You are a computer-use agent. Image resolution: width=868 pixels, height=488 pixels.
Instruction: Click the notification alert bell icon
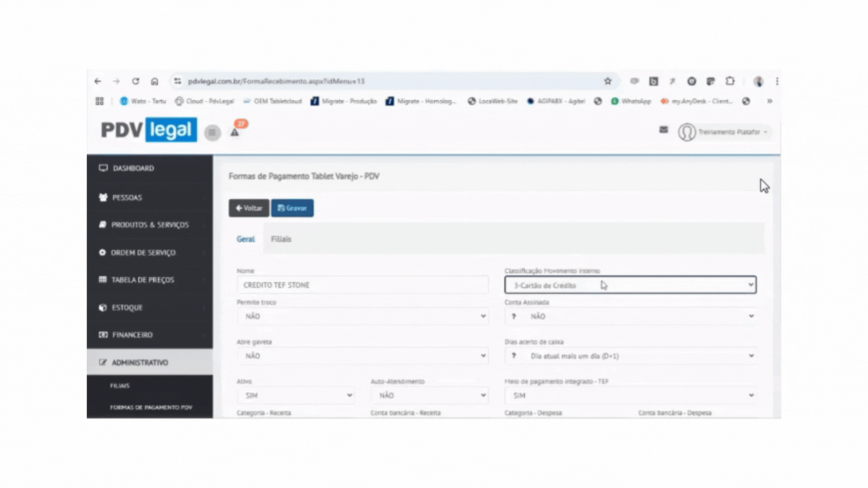tap(235, 132)
